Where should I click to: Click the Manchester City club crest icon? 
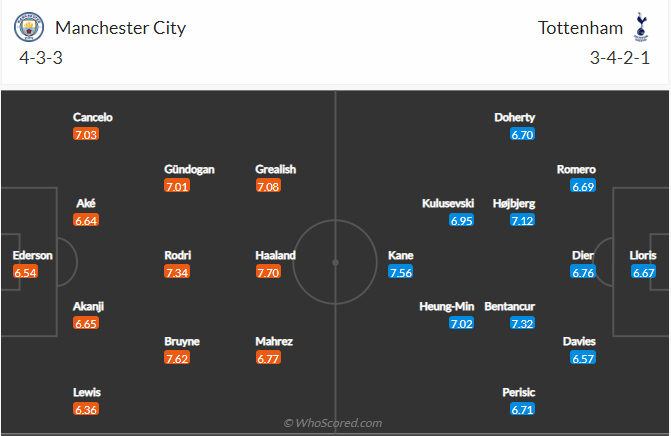pos(28,27)
